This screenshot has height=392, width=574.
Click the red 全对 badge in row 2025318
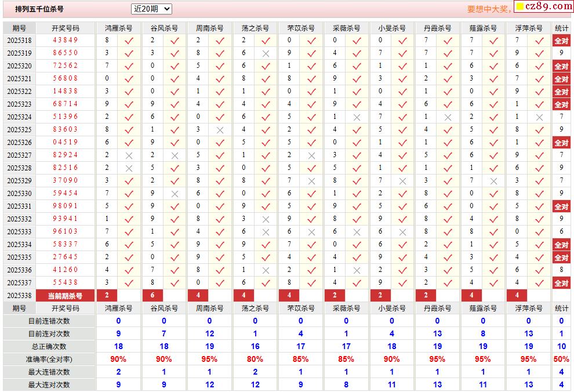click(561, 40)
